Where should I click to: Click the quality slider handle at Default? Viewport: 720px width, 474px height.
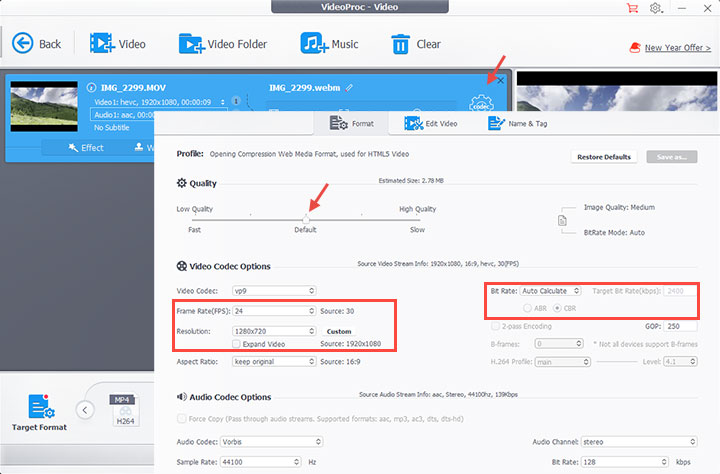(x=306, y=220)
